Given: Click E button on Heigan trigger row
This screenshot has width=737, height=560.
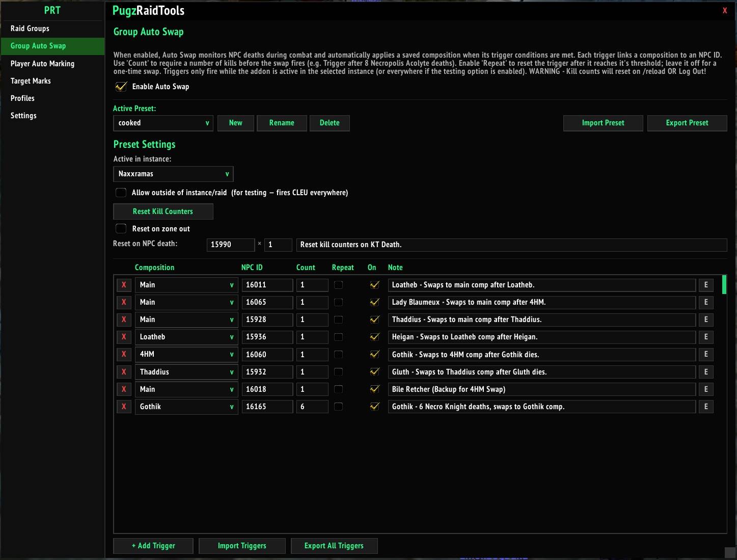Looking at the screenshot, I should coord(706,337).
